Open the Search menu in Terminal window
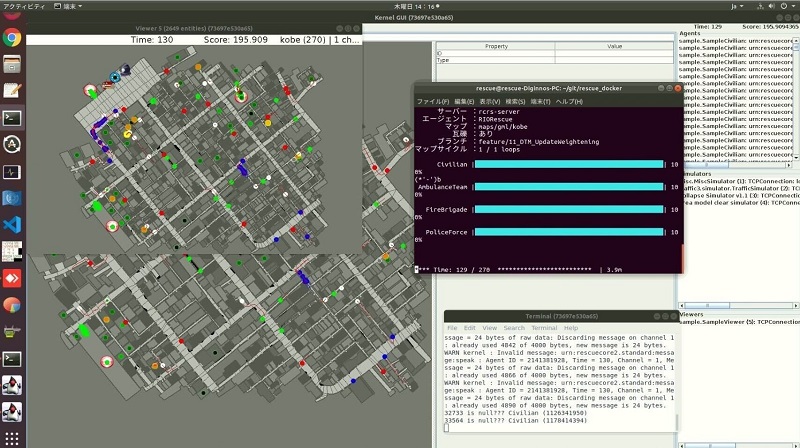This screenshot has width=800, height=448. (514, 328)
